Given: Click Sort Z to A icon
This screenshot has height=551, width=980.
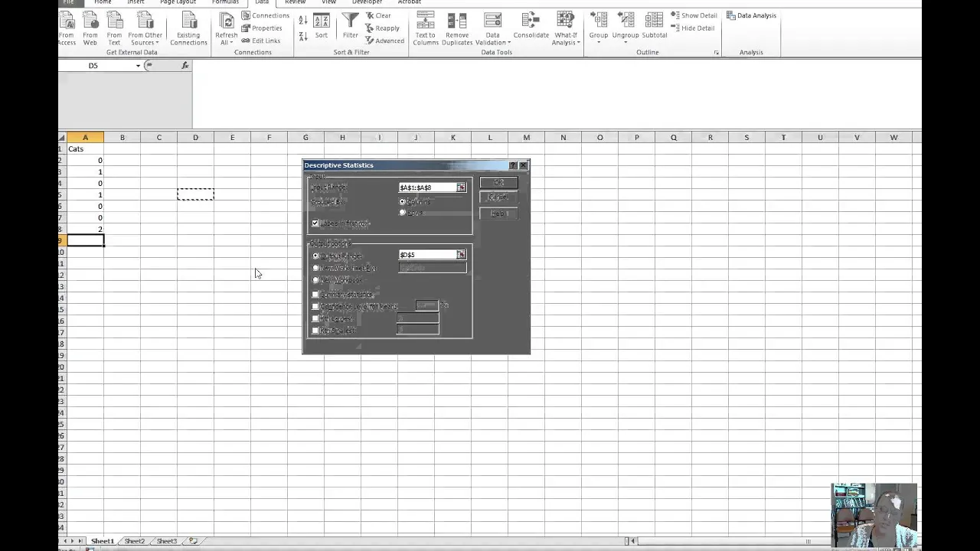Looking at the screenshot, I should click(303, 36).
